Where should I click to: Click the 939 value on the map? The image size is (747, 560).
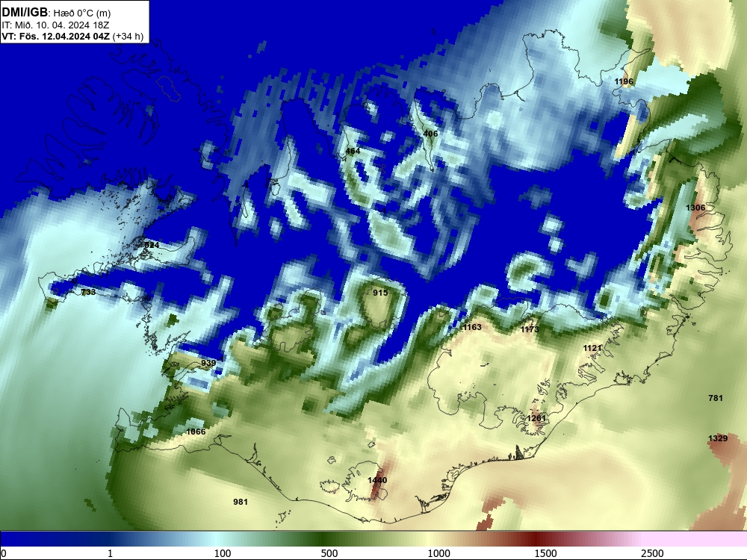pos(208,363)
